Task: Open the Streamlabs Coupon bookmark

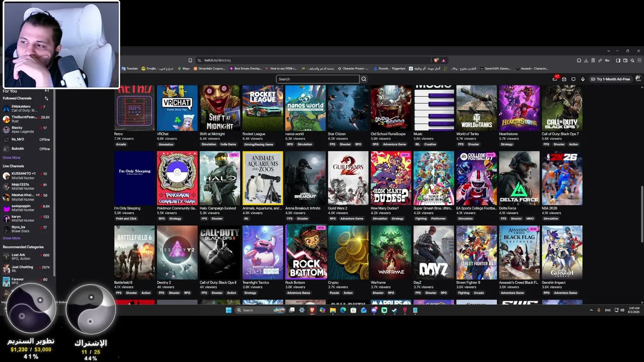Action: coord(209,68)
